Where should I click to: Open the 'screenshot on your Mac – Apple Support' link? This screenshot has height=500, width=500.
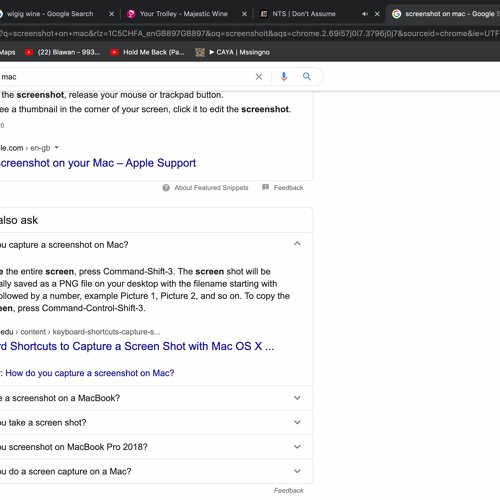pyautogui.click(x=98, y=163)
